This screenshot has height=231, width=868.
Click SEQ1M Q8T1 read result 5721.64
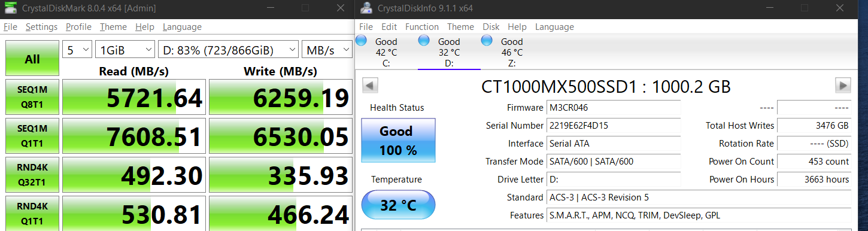[134, 97]
